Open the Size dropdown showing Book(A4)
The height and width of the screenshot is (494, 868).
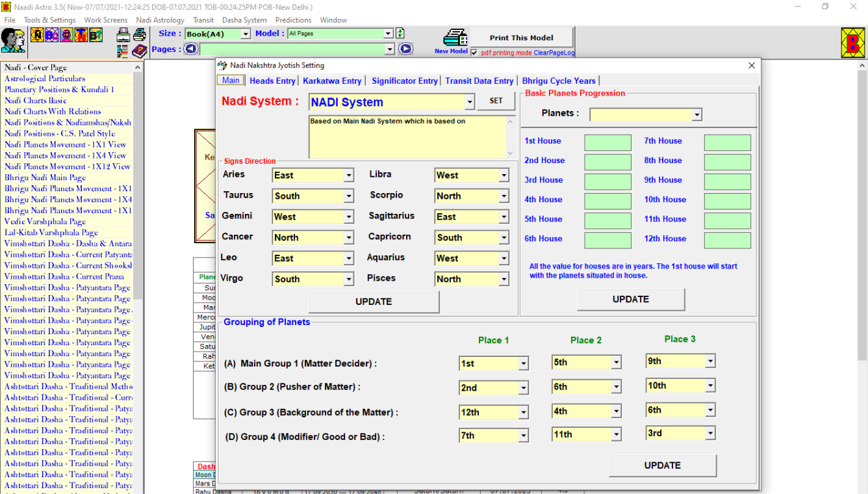[245, 34]
